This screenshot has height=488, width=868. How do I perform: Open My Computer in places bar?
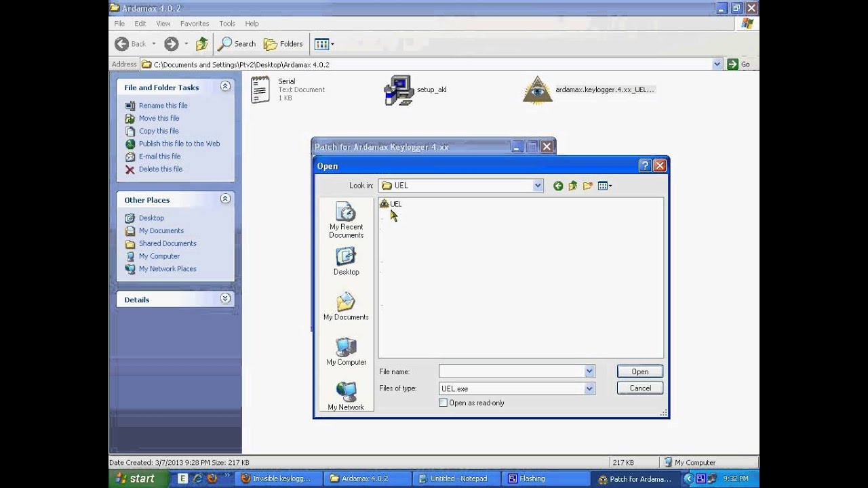click(346, 352)
